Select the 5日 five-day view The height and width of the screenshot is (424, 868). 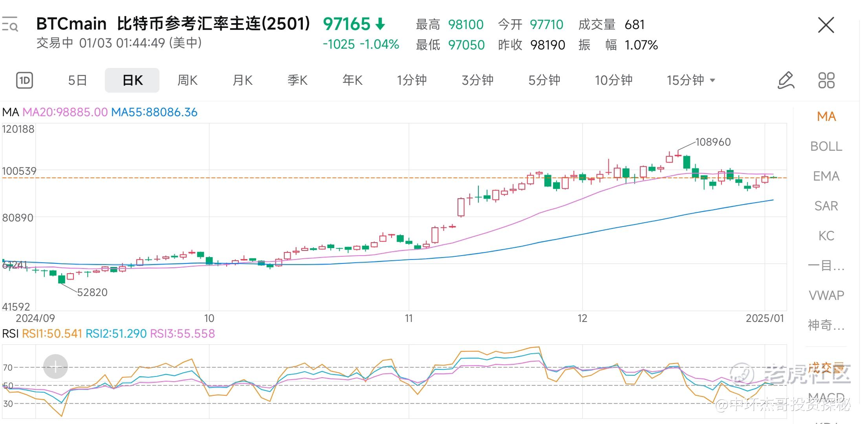(x=77, y=80)
